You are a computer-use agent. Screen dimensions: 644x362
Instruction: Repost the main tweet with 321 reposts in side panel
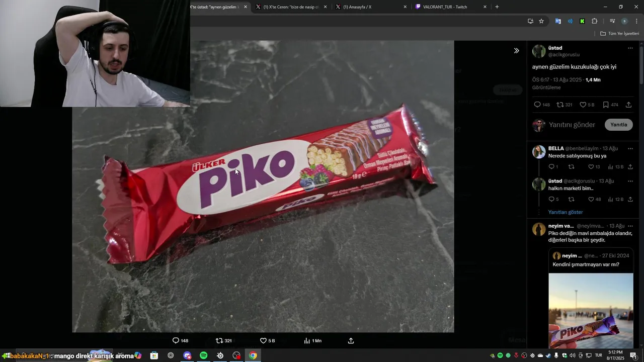(565, 105)
